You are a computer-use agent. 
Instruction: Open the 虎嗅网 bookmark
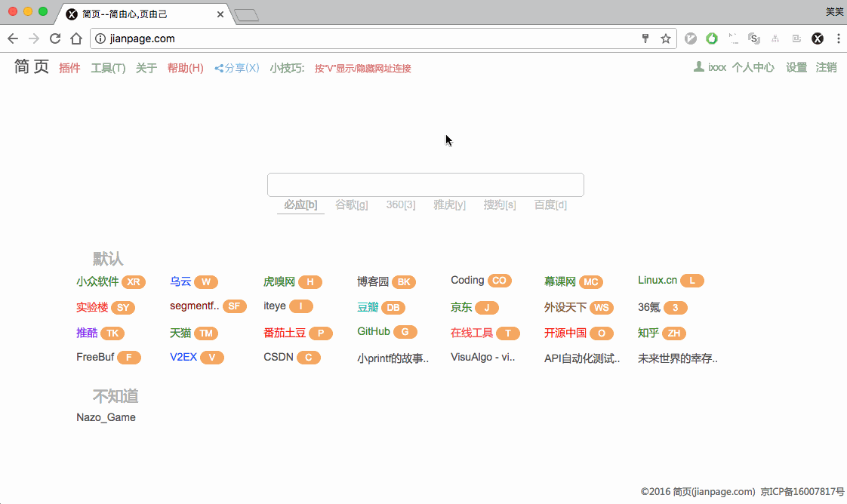[x=279, y=281]
